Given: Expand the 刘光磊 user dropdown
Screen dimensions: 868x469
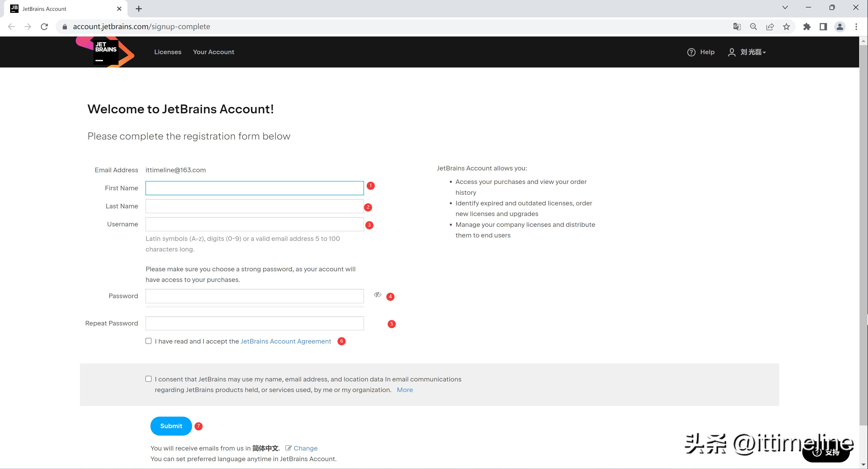Looking at the screenshot, I should point(753,52).
